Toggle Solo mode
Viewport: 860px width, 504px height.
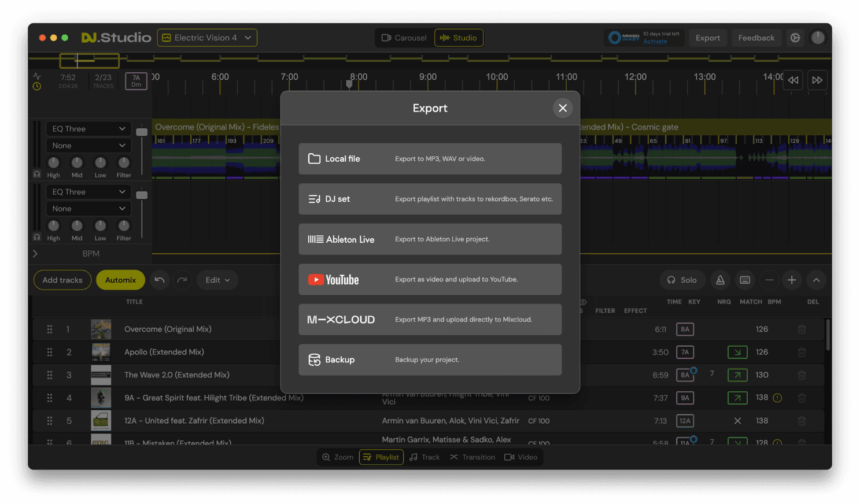point(682,280)
